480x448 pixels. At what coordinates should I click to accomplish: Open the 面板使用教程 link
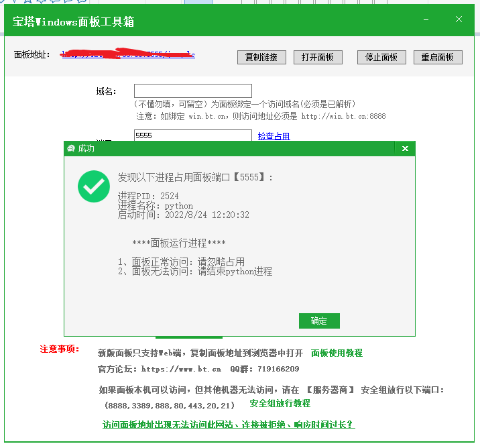coord(337,353)
